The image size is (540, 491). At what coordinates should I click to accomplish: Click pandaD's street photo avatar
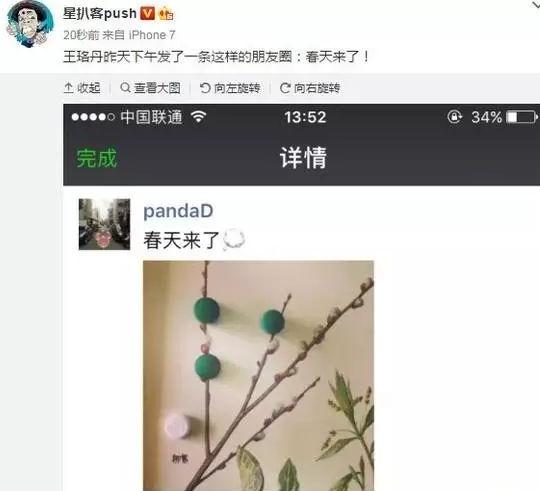(x=104, y=224)
